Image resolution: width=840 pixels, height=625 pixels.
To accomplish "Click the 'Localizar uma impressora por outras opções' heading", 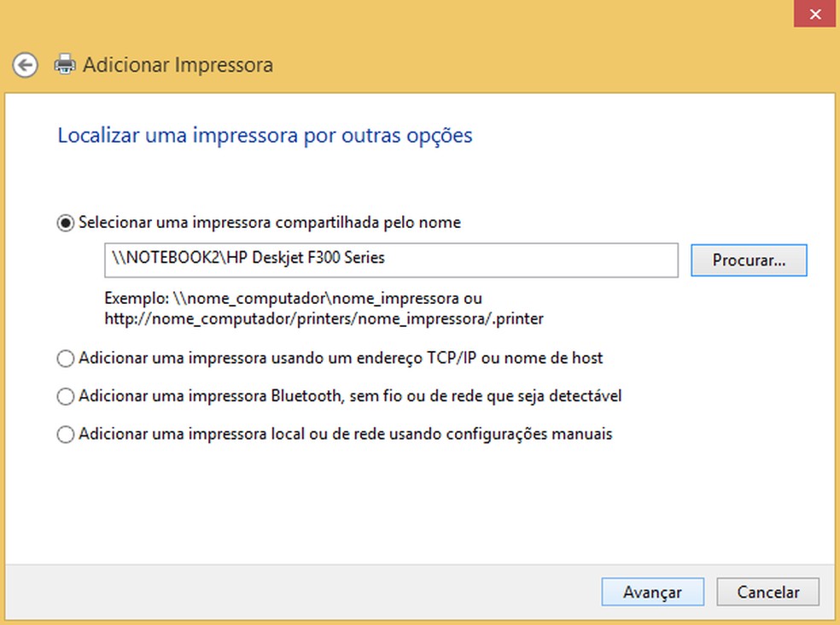I will [x=265, y=136].
